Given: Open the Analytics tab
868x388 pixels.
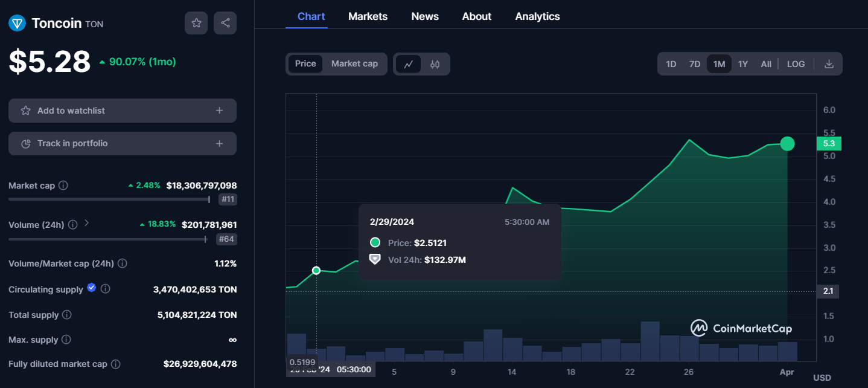Looking at the screenshot, I should pyautogui.click(x=537, y=16).
